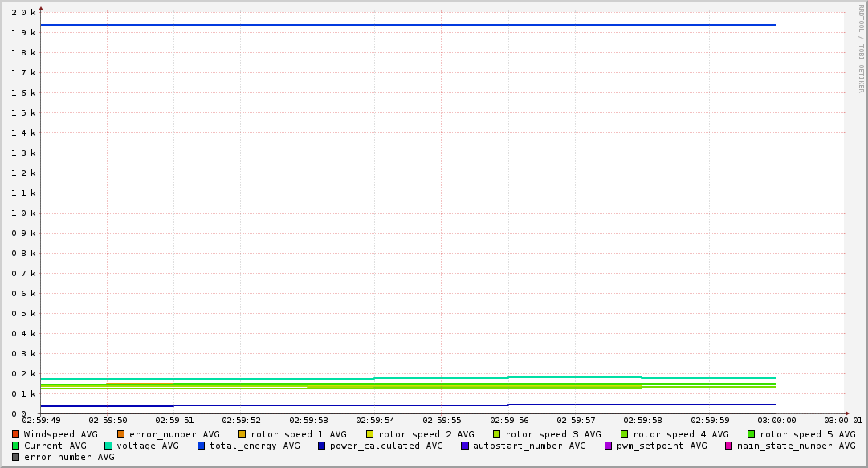The width and height of the screenshot is (868, 468).
Task: Click the pink main_state_number AVG legend swatch
Action: coord(729,446)
